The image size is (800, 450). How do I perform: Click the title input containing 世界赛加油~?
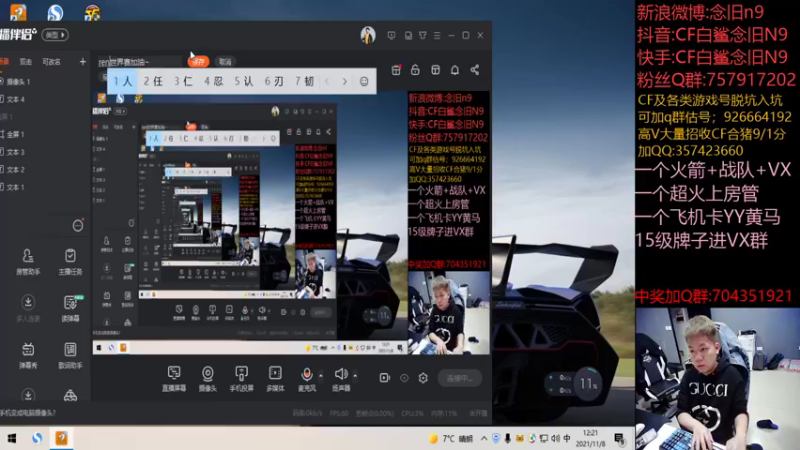pyautogui.click(x=139, y=62)
